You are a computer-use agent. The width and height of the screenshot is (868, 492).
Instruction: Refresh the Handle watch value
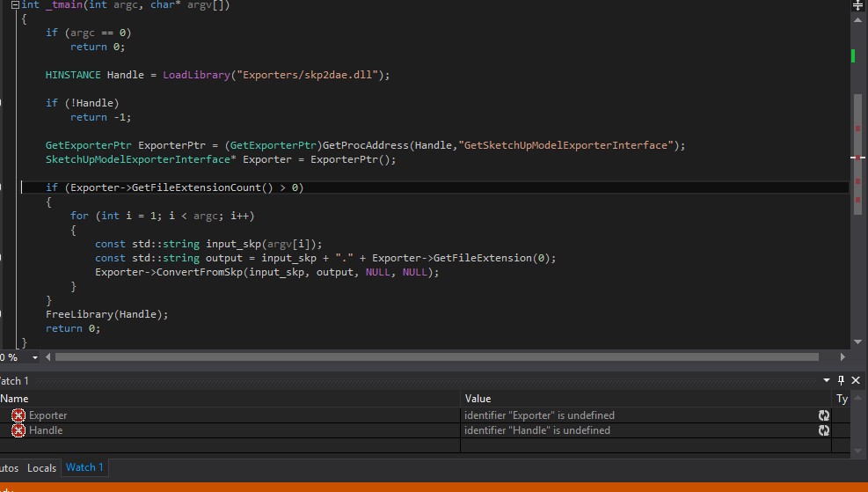823,430
